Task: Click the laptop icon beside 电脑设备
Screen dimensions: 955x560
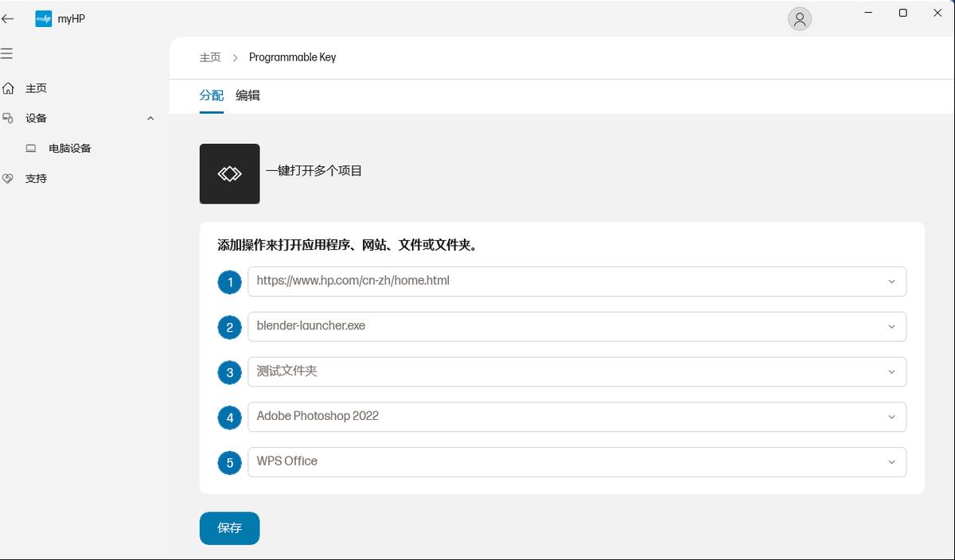Action: (31, 148)
